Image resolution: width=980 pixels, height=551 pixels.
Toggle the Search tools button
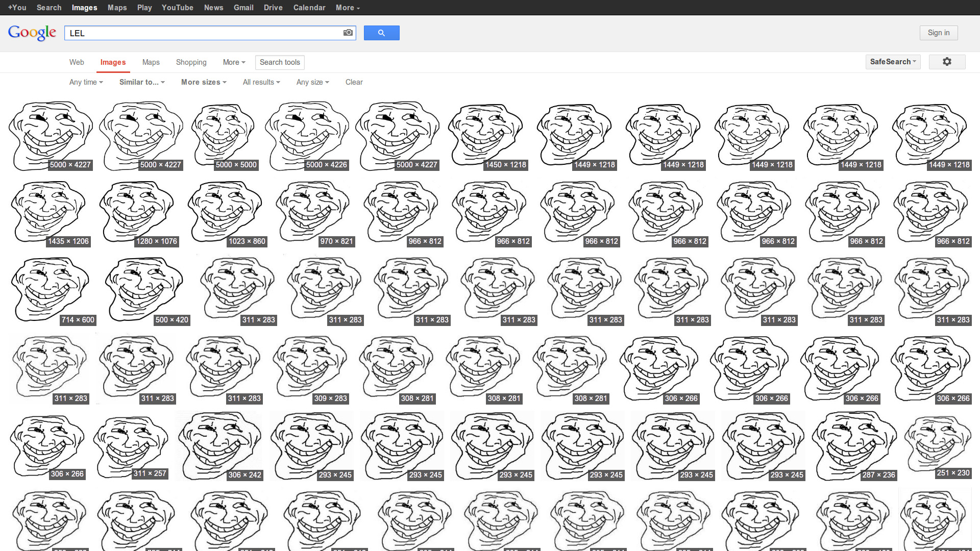coord(280,62)
